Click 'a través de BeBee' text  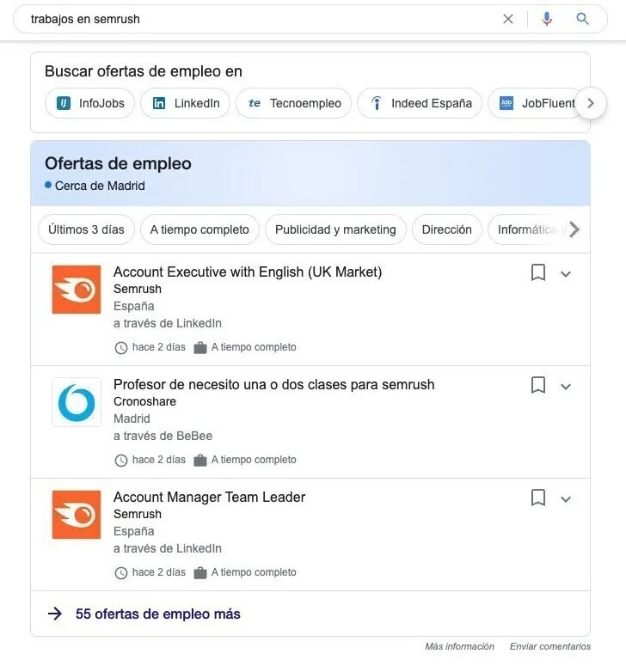[163, 436]
